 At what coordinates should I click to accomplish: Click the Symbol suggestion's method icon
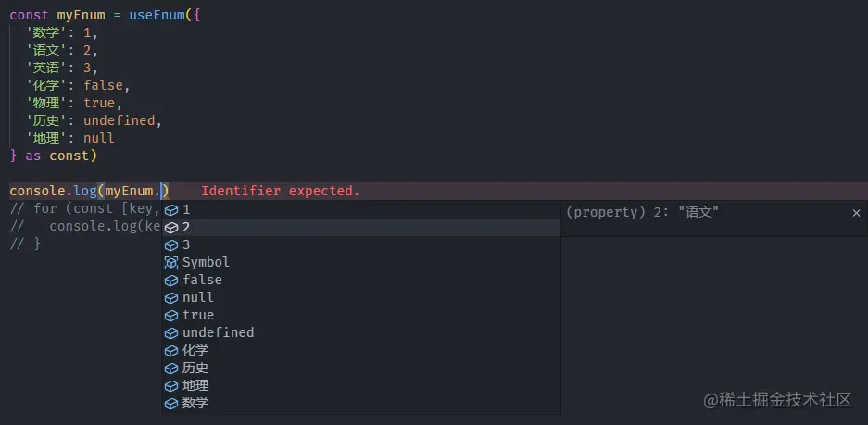pos(171,263)
